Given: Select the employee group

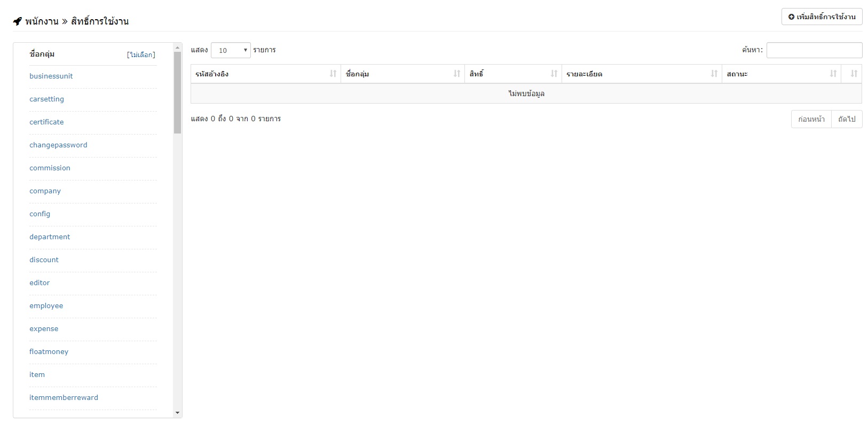Looking at the screenshot, I should pos(46,306).
